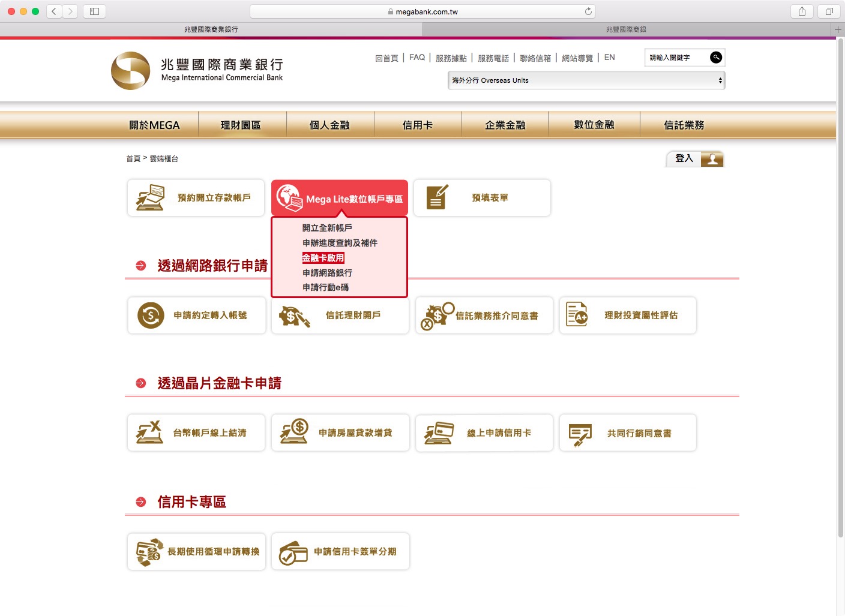
Task: Go forward with Safari forward arrow
Action: [x=70, y=11]
